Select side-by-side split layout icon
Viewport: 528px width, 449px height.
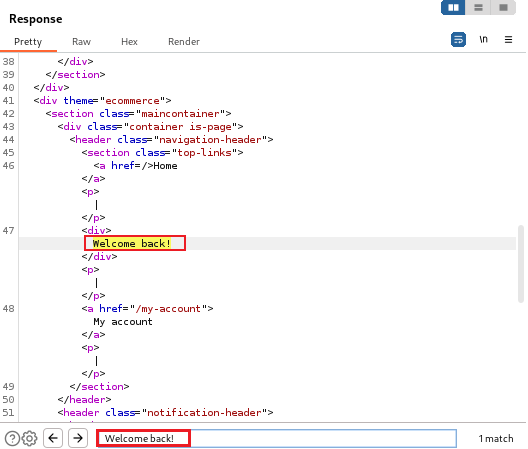tap(453, 7)
